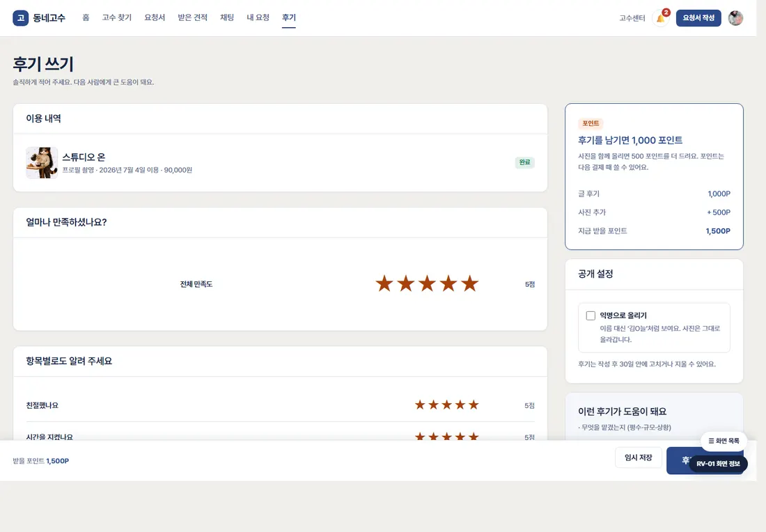Viewport: 766px width, 532px height.
Task: Select the first star for 전체 만족도
Action: point(384,283)
